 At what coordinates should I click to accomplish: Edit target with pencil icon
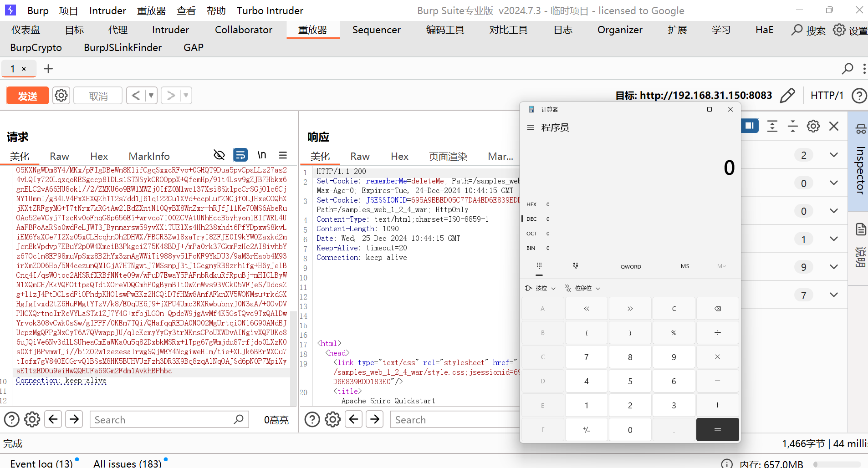(x=787, y=96)
